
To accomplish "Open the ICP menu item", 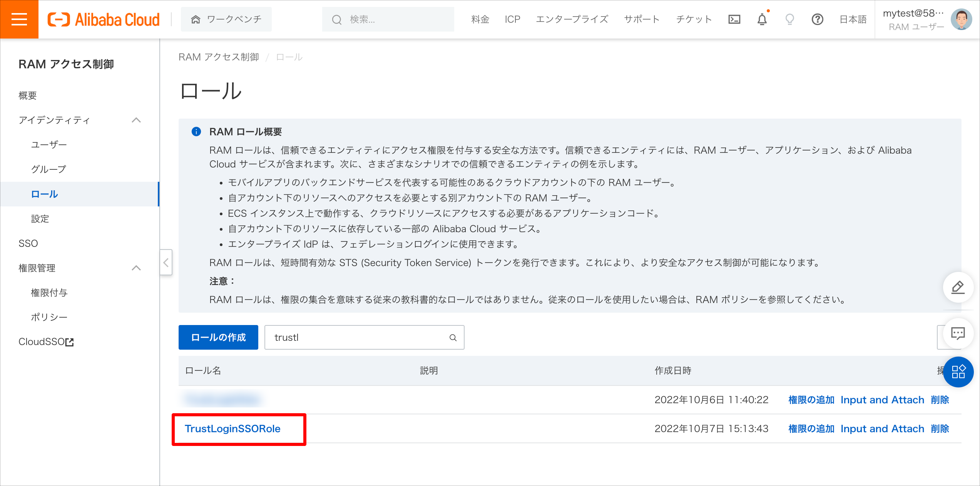I will (513, 19).
